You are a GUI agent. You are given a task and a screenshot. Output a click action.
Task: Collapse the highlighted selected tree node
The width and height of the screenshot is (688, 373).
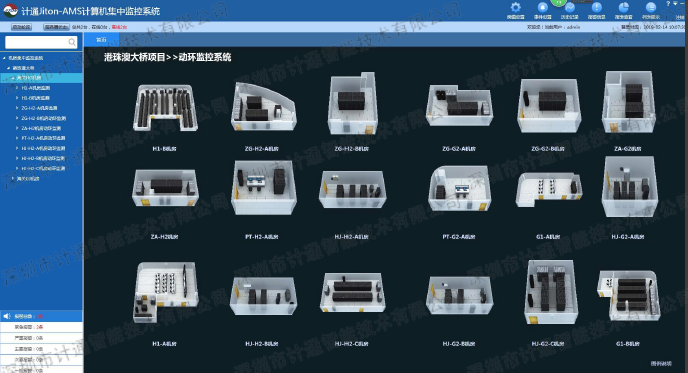coord(12,78)
